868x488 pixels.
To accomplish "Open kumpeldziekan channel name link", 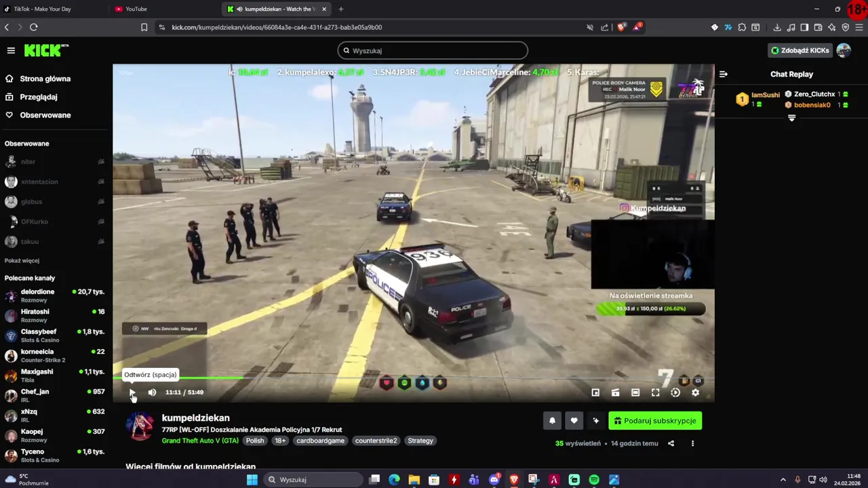I will (195, 418).
